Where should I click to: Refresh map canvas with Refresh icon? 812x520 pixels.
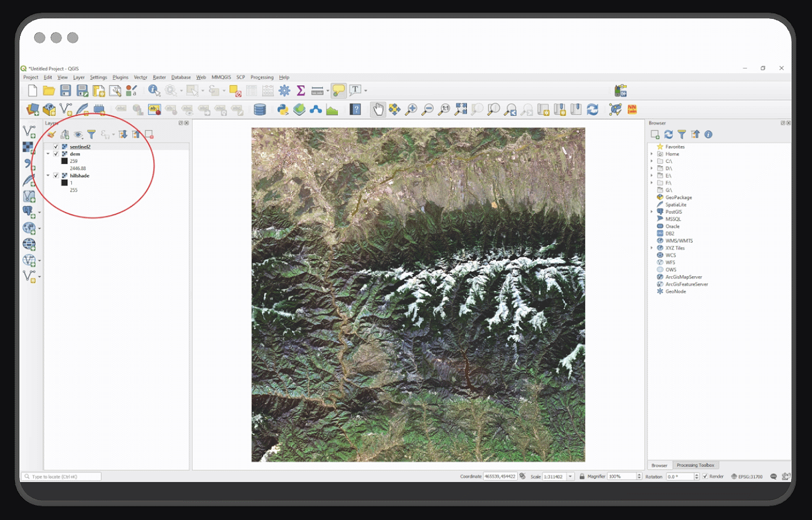(x=593, y=110)
